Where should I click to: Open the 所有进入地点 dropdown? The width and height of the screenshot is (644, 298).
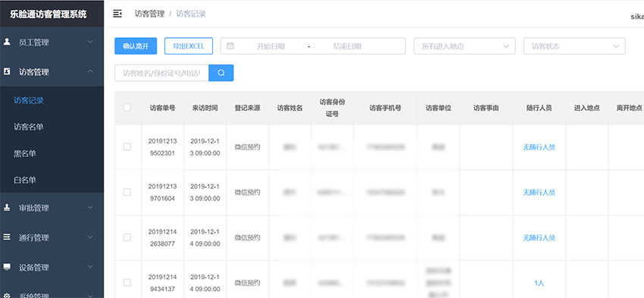pyautogui.click(x=464, y=46)
